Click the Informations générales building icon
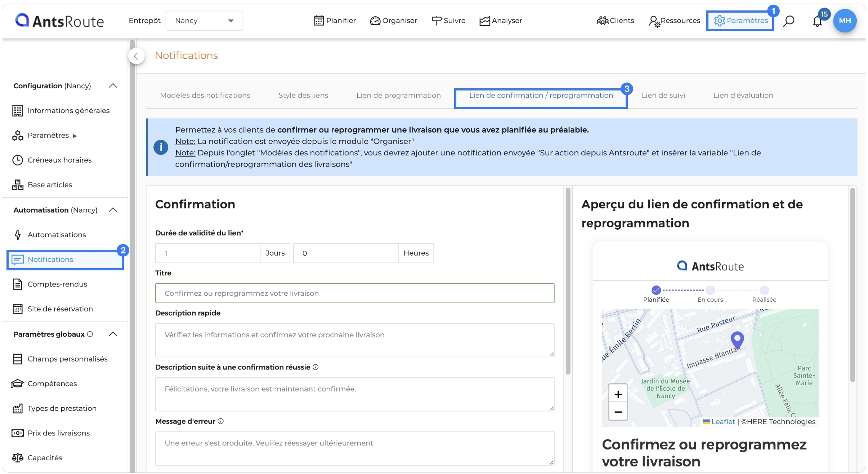Screen dimensions: 868x474 click(x=17, y=111)
